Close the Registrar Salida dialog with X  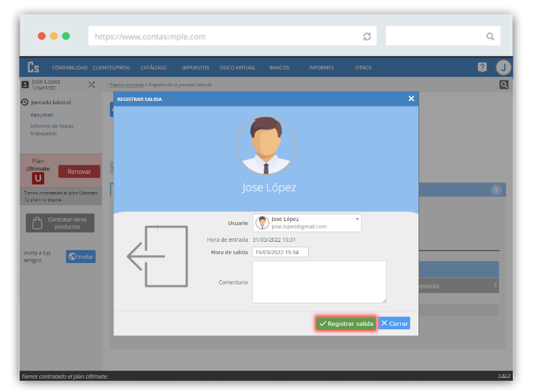411,99
